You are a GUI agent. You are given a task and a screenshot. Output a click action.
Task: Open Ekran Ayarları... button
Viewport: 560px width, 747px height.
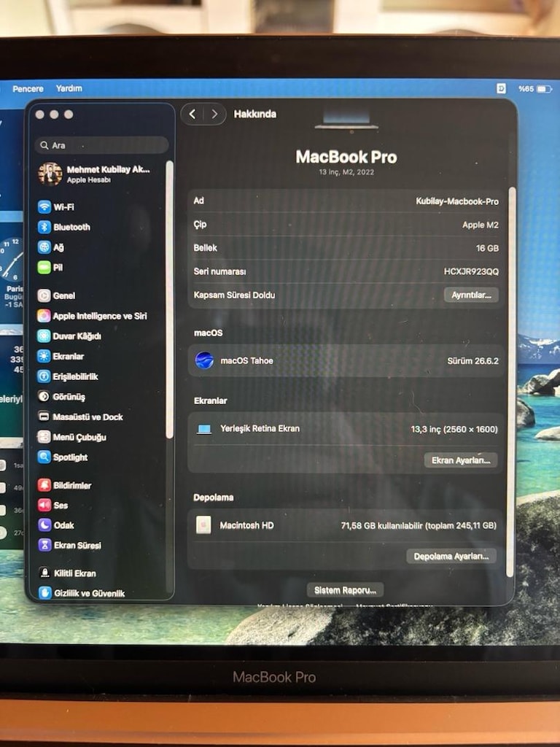tap(461, 460)
